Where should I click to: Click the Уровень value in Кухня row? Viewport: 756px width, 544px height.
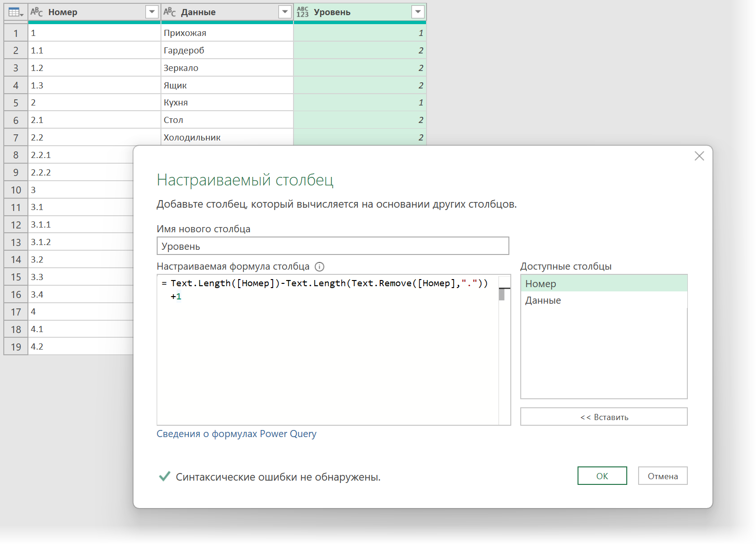pos(360,102)
